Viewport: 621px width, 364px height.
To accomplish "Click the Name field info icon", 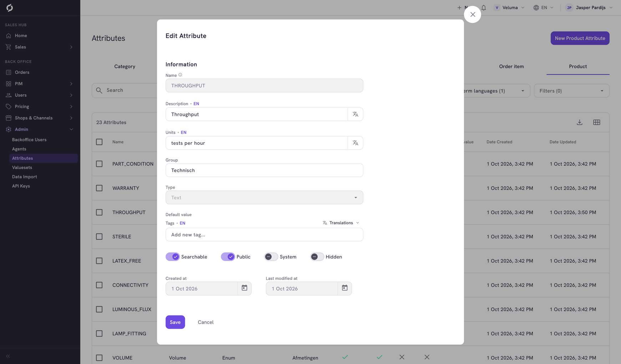I will tap(180, 75).
